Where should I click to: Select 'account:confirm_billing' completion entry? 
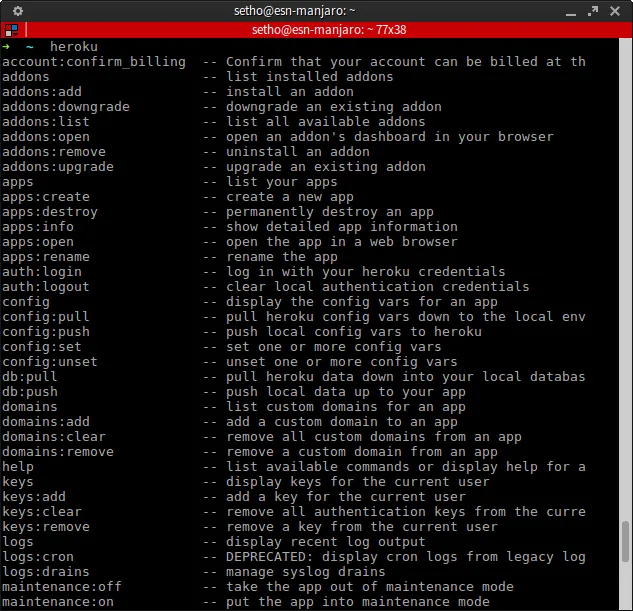point(94,62)
